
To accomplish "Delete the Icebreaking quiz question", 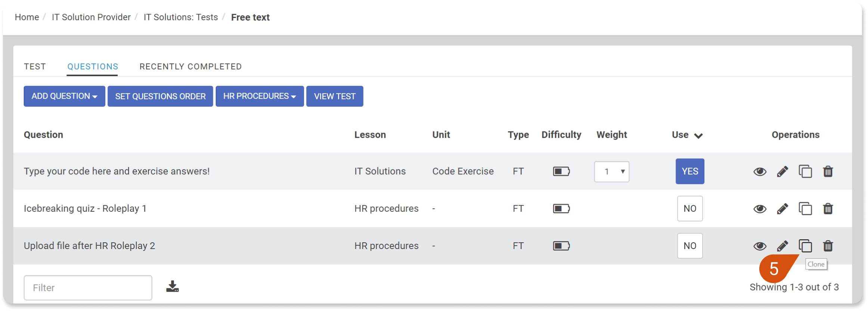I will coord(828,209).
